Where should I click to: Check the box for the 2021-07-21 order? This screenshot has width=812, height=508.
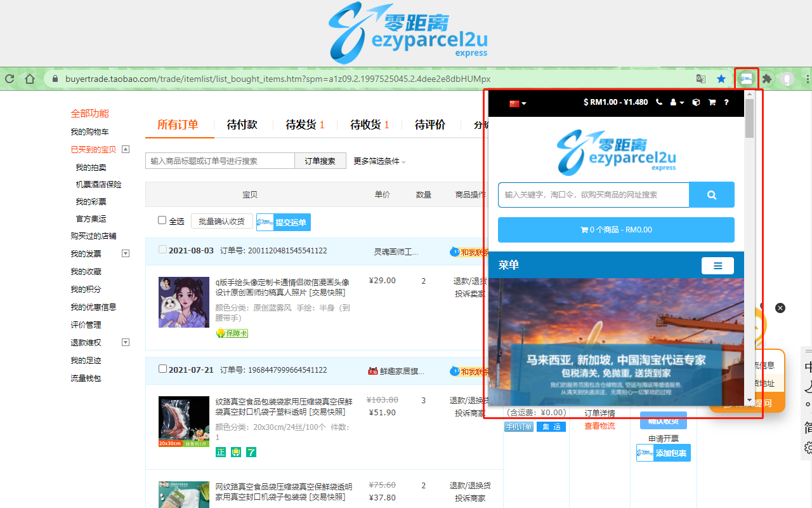click(162, 369)
